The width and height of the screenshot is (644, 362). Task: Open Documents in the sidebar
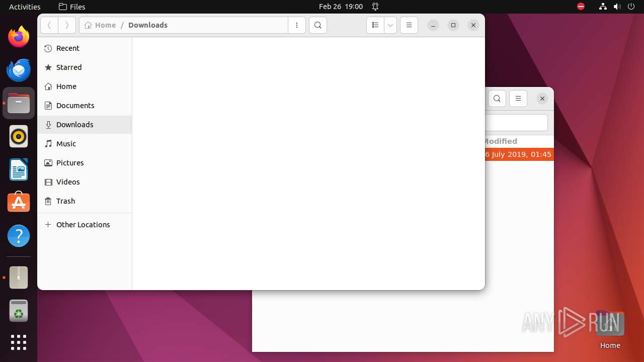click(85, 106)
